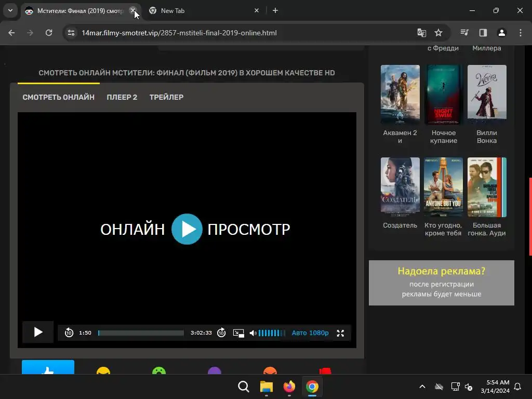Click the Создатель title link
This screenshot has width=532, height=399.
[x=400, y=225]
